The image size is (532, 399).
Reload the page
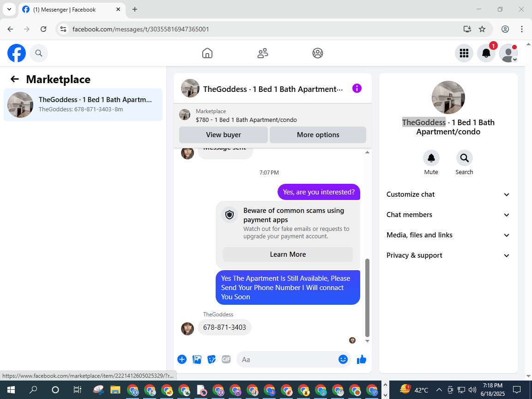(43, 29)
